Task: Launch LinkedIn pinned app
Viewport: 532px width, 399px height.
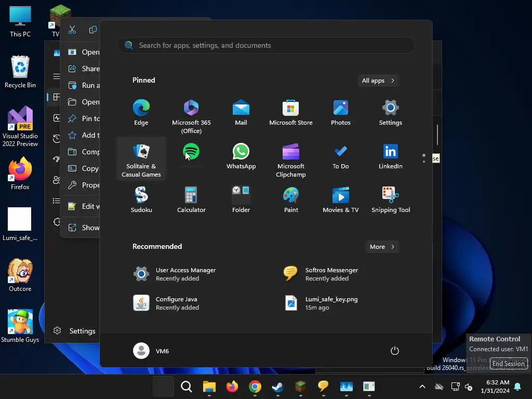Action: click(391, 157)
